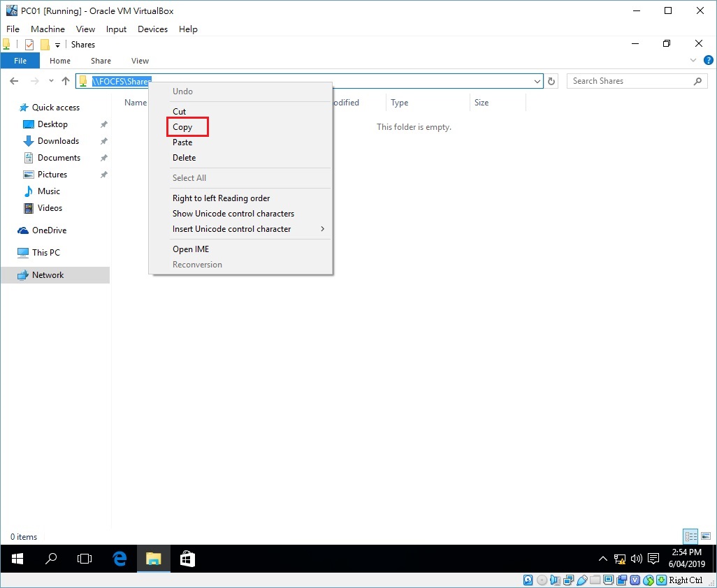The height and width of the screenshot is (588, 717).
Task: Click the optical drives icon in VirtualBox status bar
Action: click(542, 580)
